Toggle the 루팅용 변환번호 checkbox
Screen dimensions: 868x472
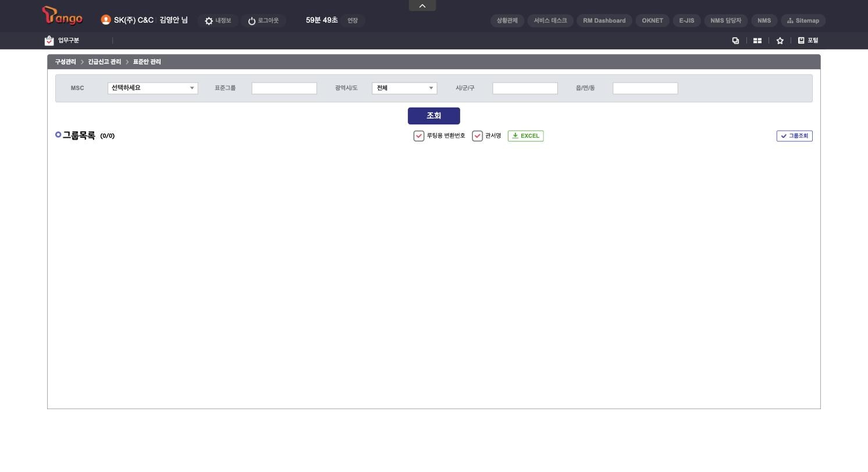(419, 136)
